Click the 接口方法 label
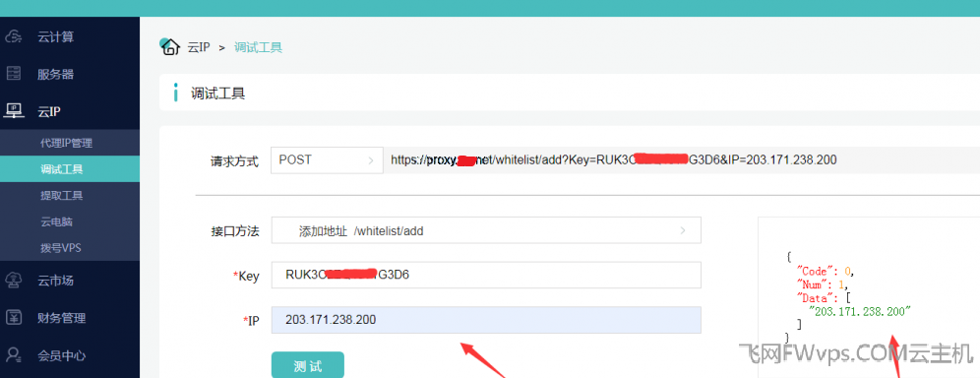Image resolution: width=980 pixels, height=378 pixels. [x=234, y=231]
